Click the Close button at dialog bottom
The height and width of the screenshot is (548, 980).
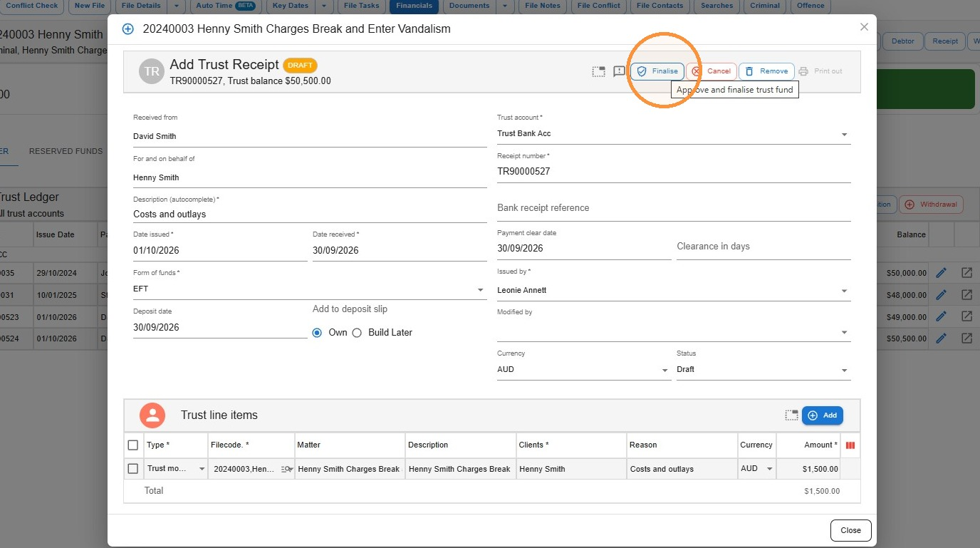[850, 530]
